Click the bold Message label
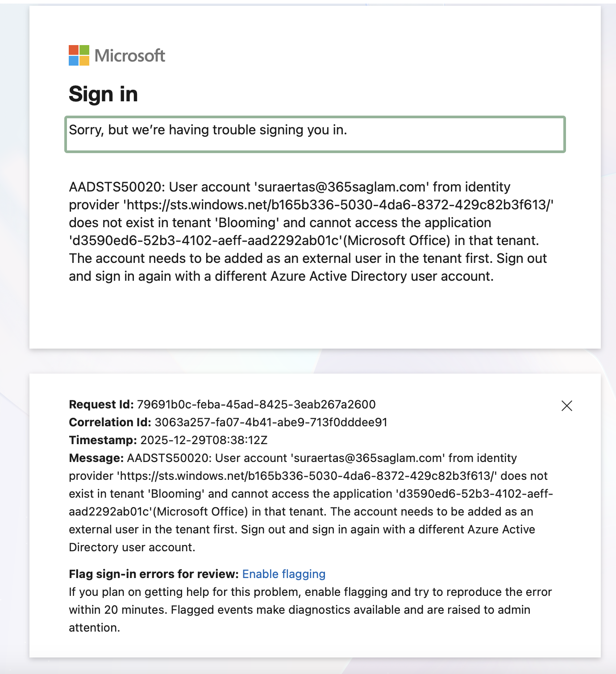616x674 pixels. 96,458
